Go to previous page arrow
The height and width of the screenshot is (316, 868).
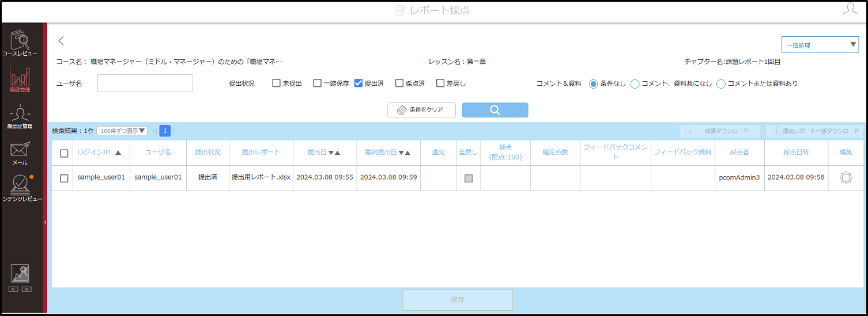point(155,131)
